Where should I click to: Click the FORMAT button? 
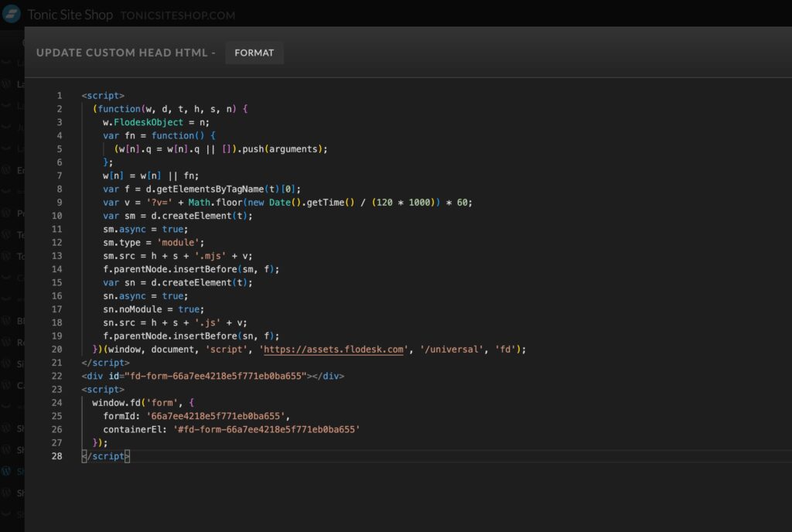coord(254,53)
